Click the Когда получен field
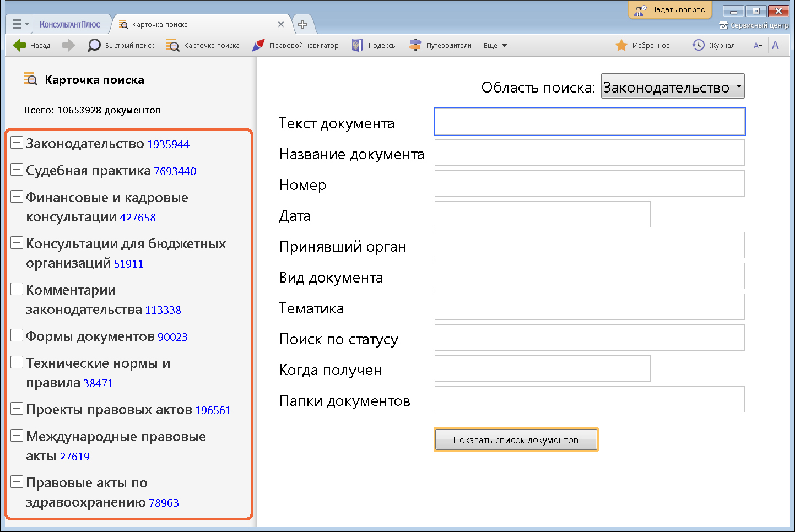 pyautogui.click(x=543, y=368)
